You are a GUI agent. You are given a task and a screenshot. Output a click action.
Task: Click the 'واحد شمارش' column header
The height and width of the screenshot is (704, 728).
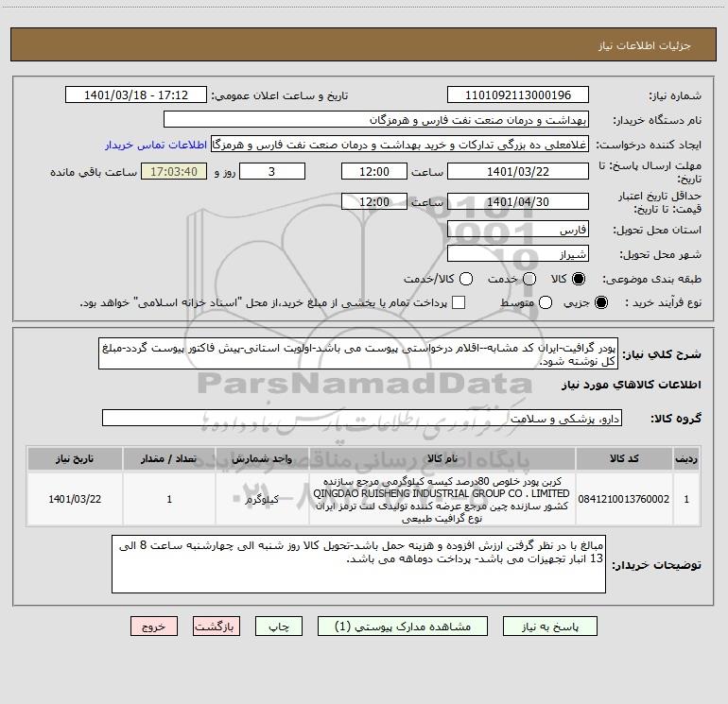pos(262,458)
